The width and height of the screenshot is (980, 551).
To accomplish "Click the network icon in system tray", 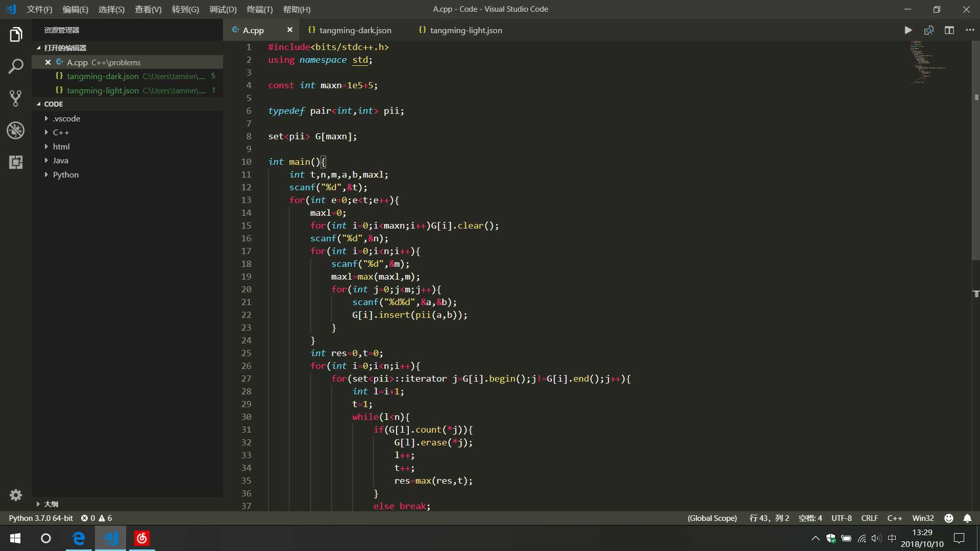I will pos(862,538).
